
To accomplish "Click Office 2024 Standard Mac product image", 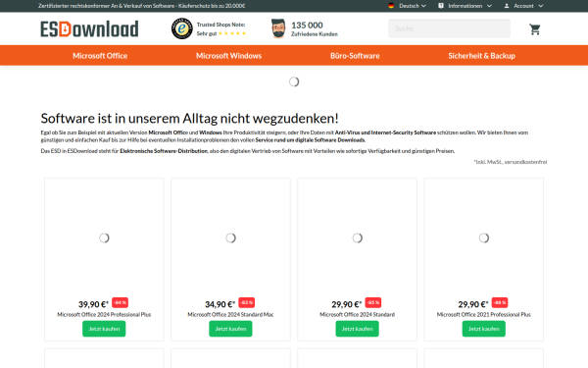I will coord(230,237).
